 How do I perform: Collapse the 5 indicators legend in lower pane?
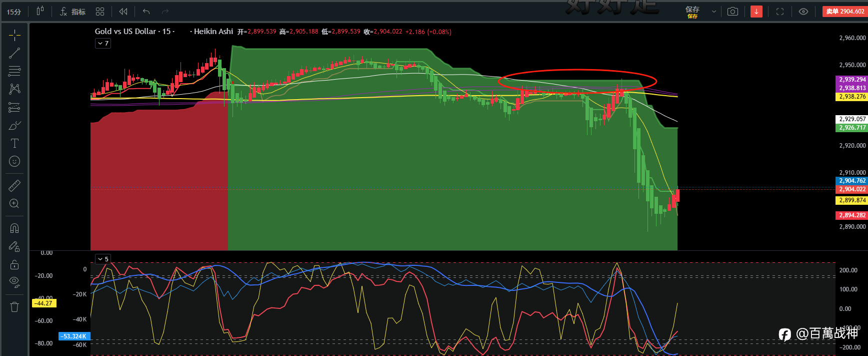[x=103, y=259]
